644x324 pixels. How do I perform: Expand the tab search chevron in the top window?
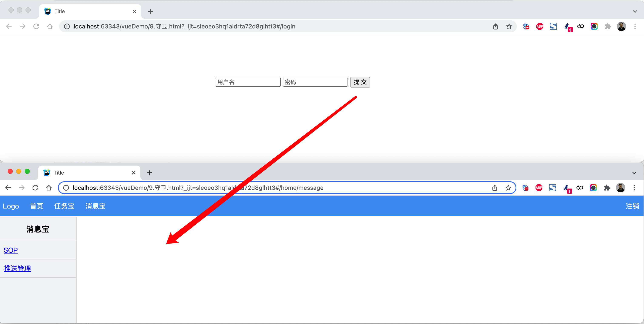tap(635, 11)
